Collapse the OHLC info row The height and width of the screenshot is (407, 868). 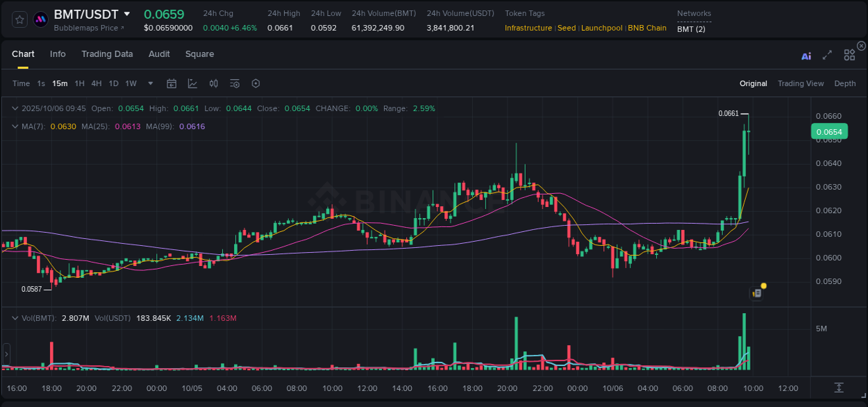[x=15, y=108]
